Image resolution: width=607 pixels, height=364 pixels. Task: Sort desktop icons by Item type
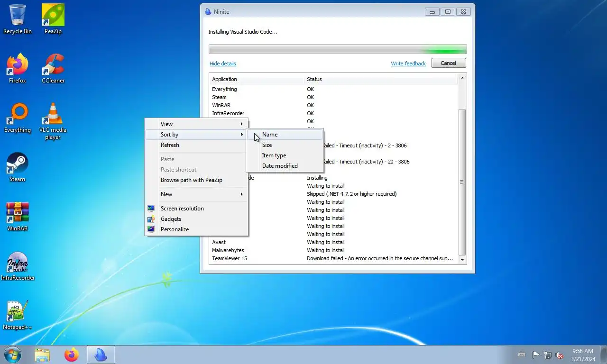coord(285,155)
